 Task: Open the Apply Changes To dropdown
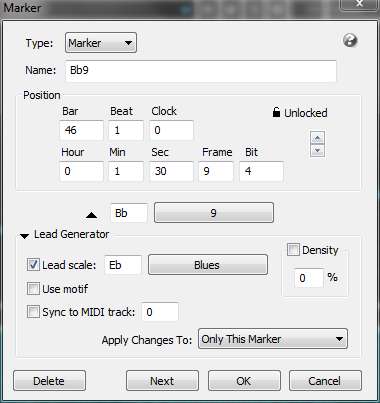click(273, 339)
